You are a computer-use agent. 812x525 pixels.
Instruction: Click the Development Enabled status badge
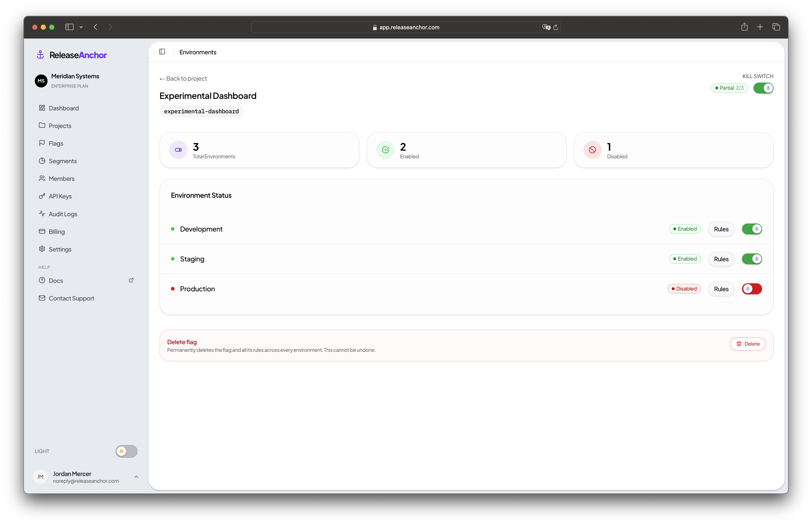click(x=685, y=229)
